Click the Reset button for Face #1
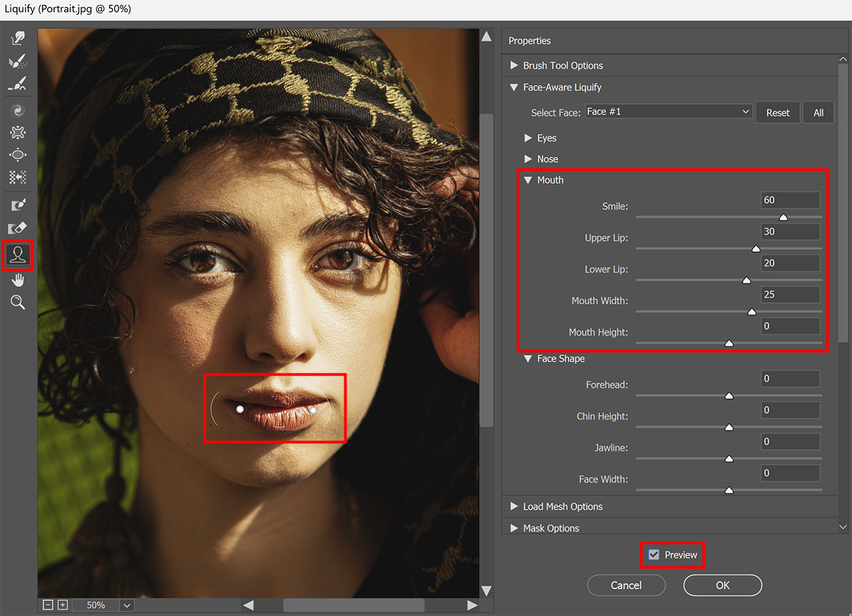Viewport: 852px width, 616px height. [x=777, y=111]
